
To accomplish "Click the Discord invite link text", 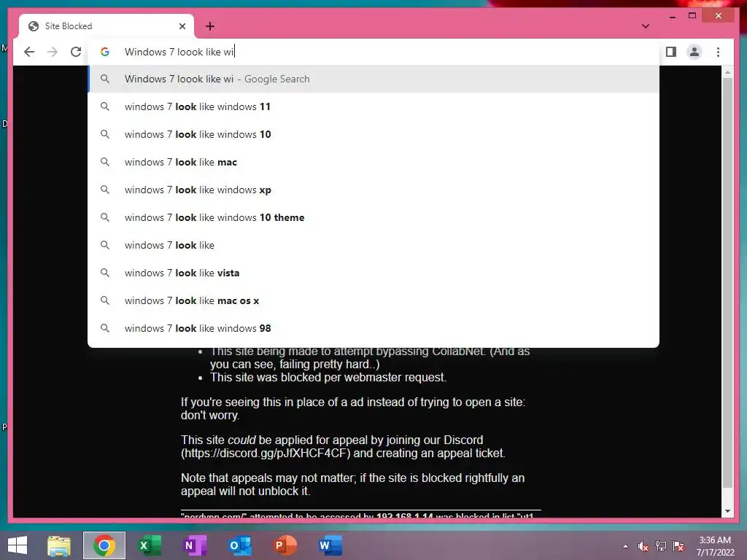I will [x=267, y=453].
